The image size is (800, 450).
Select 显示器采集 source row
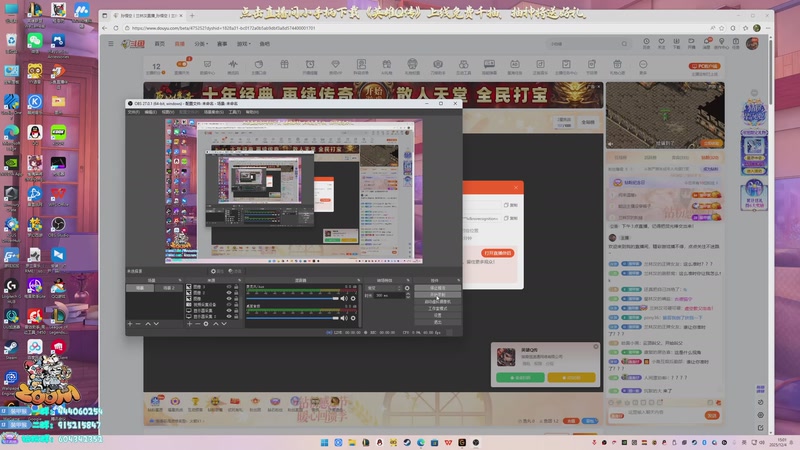210,310
